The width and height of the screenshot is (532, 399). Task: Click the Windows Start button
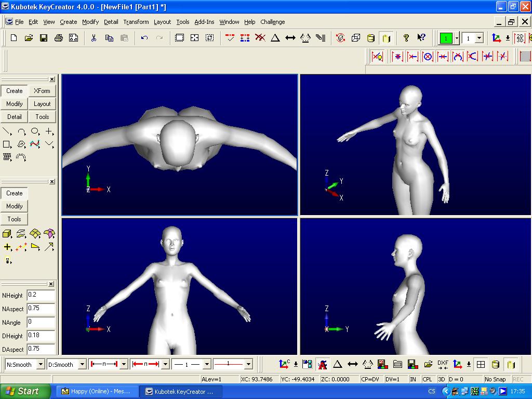coord(25,391)
